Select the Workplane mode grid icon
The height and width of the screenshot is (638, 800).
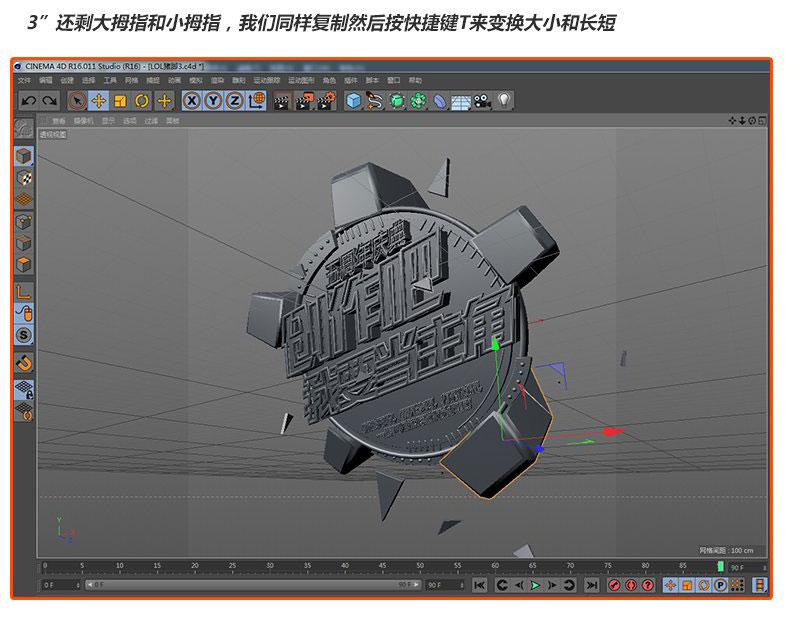point(23,199)
